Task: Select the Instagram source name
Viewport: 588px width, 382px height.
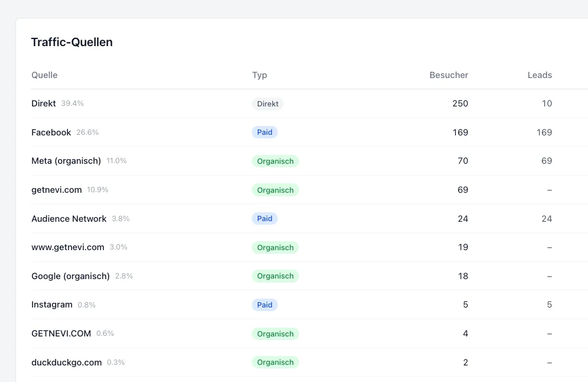Action: 52,305
